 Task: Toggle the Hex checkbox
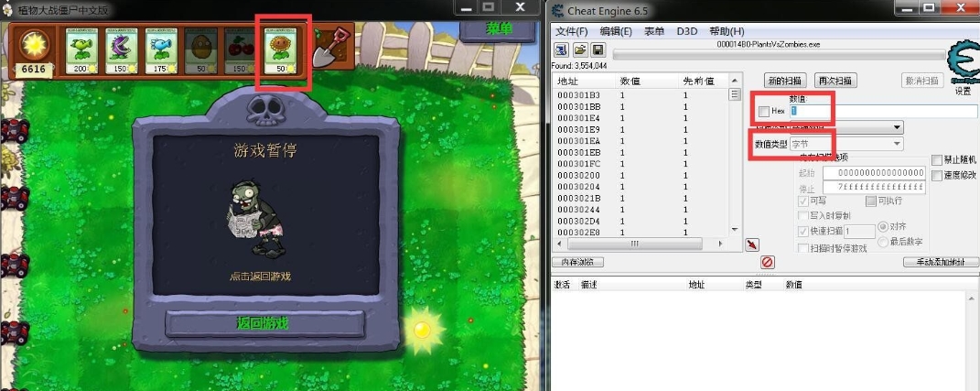tap(764, 112)
